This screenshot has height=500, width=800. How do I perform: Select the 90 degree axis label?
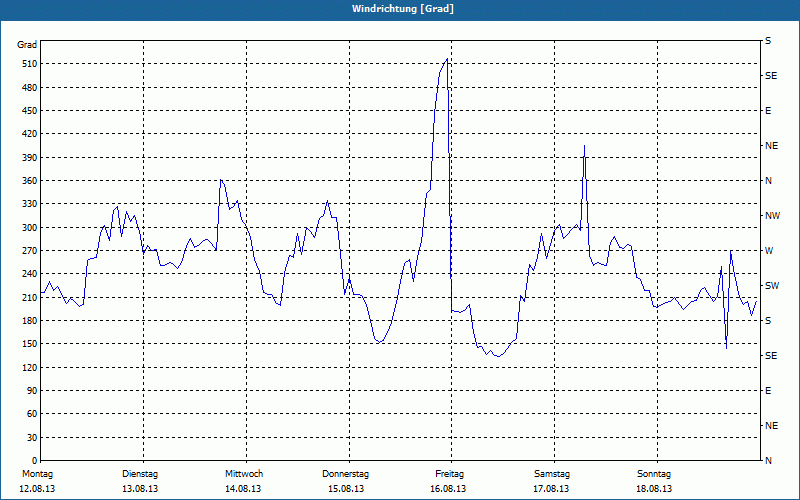pyautogui.click(x=32, y=391)
